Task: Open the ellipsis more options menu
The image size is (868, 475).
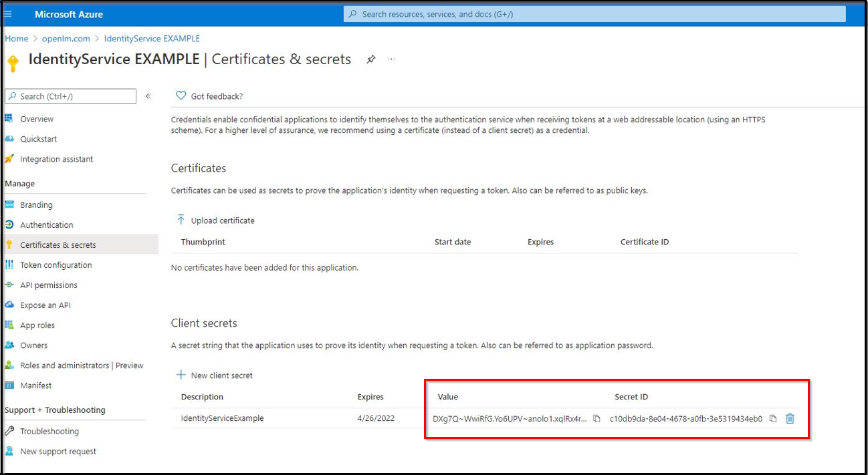Action: (x=391, y=59)
